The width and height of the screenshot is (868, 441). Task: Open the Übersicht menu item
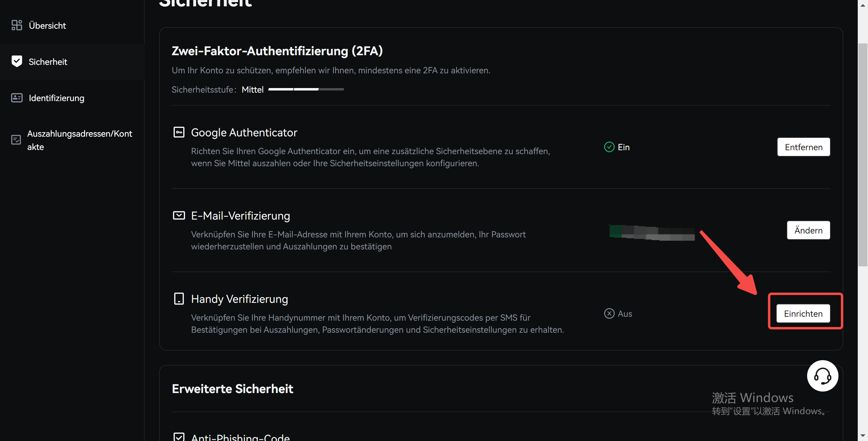tap(47, 25)
